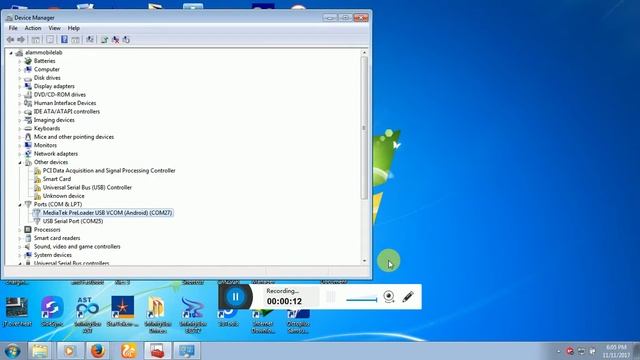Select USB Serial Port (COM25) device

[x=73, y=221]
